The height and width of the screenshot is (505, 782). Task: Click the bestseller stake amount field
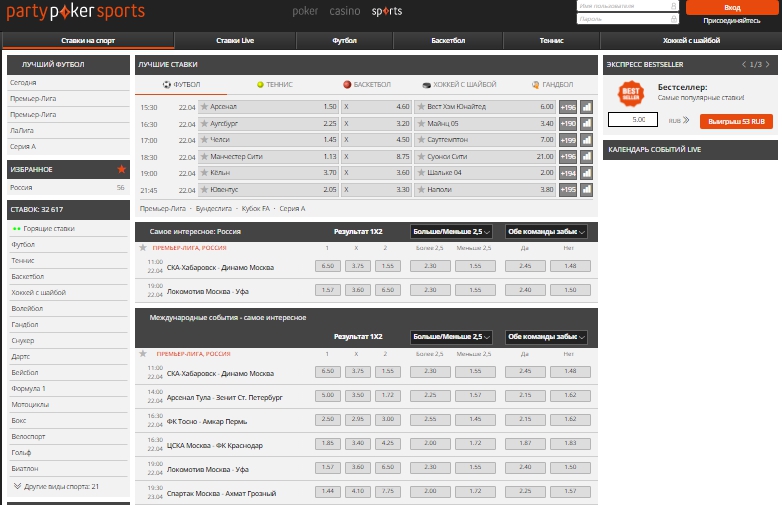coord(632,120)
